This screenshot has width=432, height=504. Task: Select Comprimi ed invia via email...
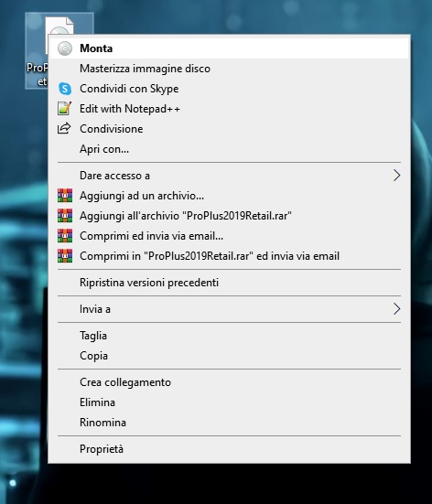(x=230, y=236)
